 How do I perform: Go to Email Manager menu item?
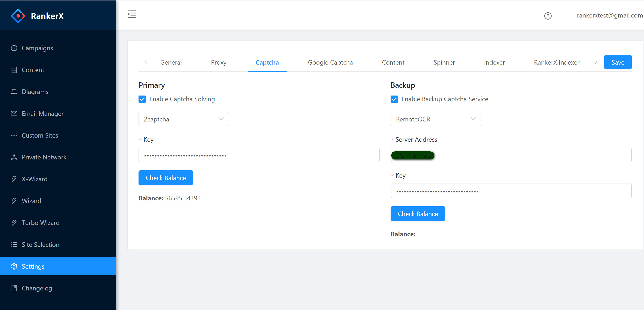tap(58, 113)
